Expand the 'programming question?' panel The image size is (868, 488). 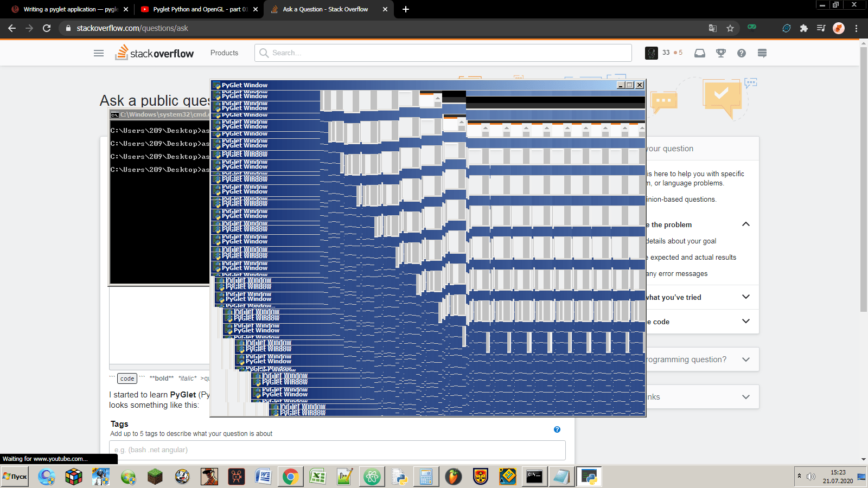click(746, 359)
